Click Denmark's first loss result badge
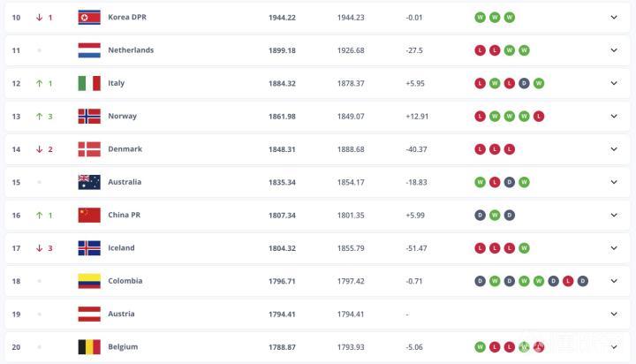 click(x=480, y=149)
